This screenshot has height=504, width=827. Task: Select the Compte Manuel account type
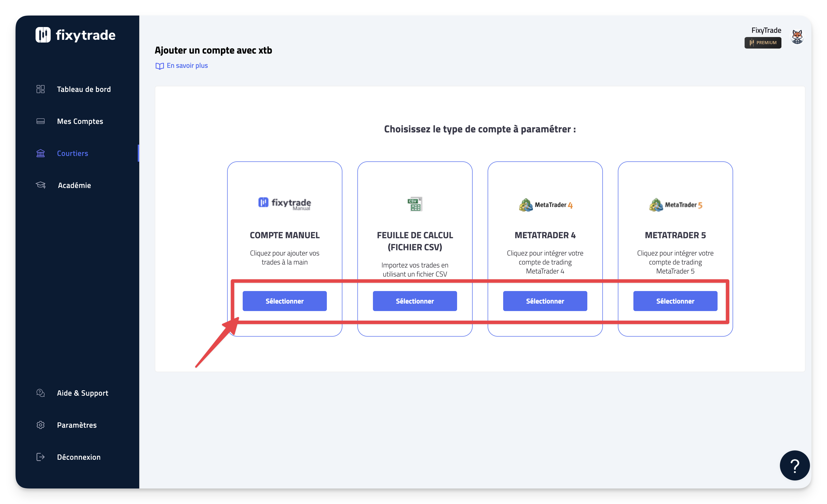point(284,301)
